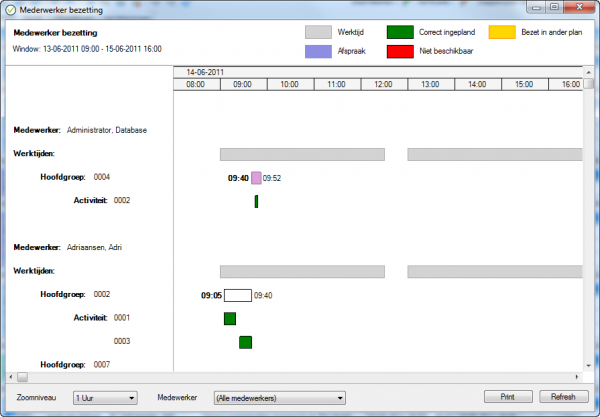Click the 09:40 end time label next to the white block

pyautogui.click(x=263, y=295)
